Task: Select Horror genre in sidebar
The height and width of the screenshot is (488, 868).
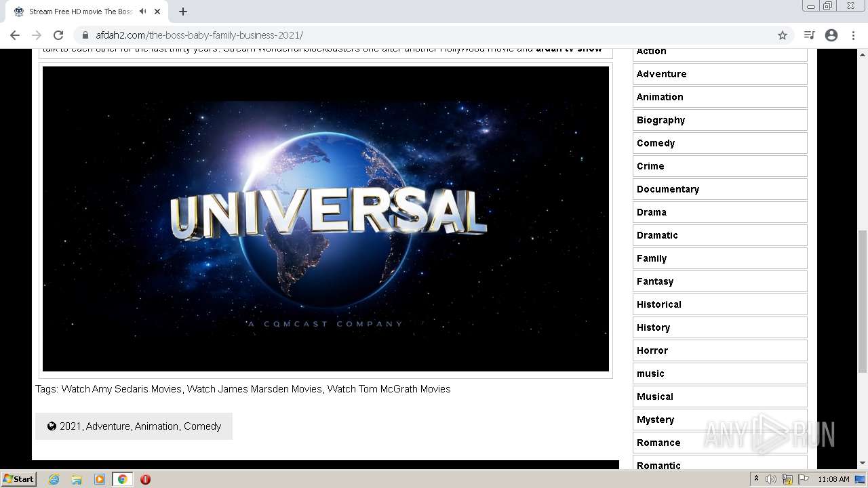Action: coord(719,350)
